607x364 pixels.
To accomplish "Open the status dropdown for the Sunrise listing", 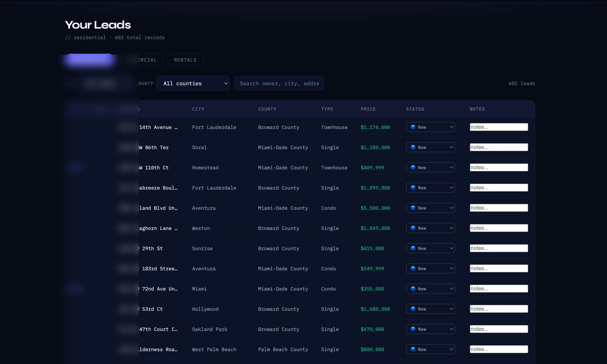I will tap(430, 248).
